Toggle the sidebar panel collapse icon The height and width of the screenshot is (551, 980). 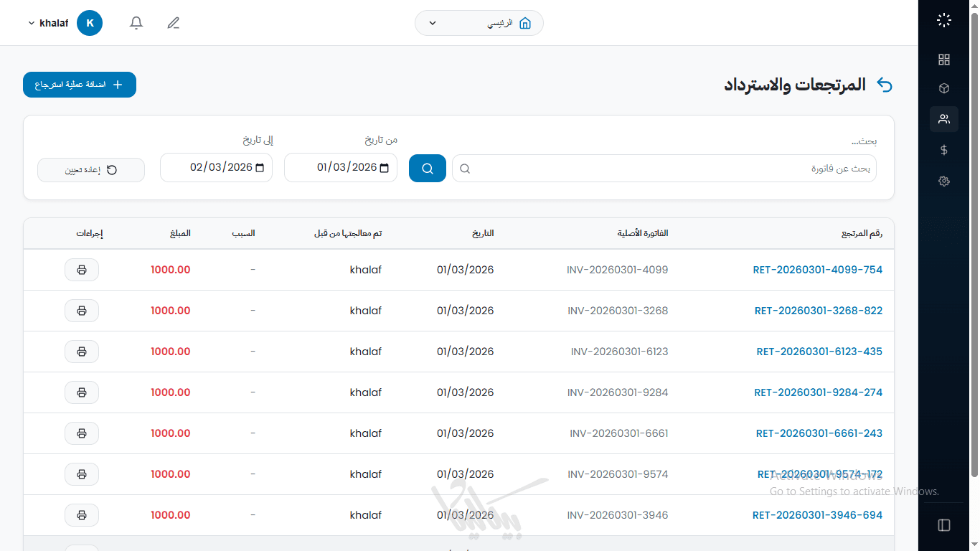[x=944, y=525]
